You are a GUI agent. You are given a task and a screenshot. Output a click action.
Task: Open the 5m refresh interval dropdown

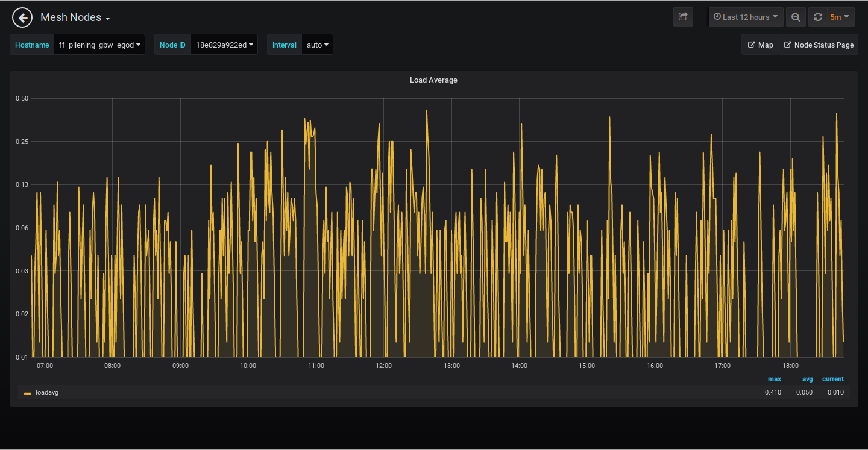[839, 17]
